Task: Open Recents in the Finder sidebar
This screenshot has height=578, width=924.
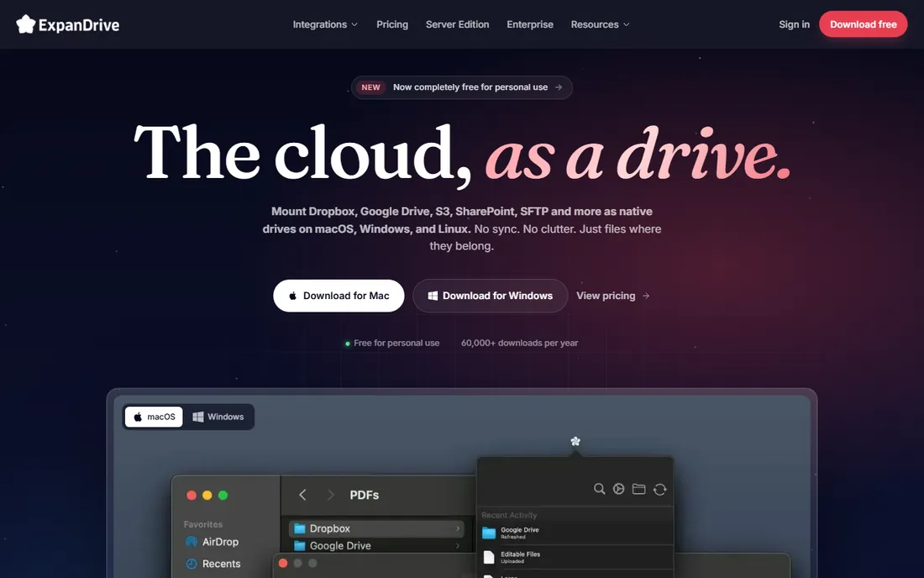Action: [x=213, y=564]
